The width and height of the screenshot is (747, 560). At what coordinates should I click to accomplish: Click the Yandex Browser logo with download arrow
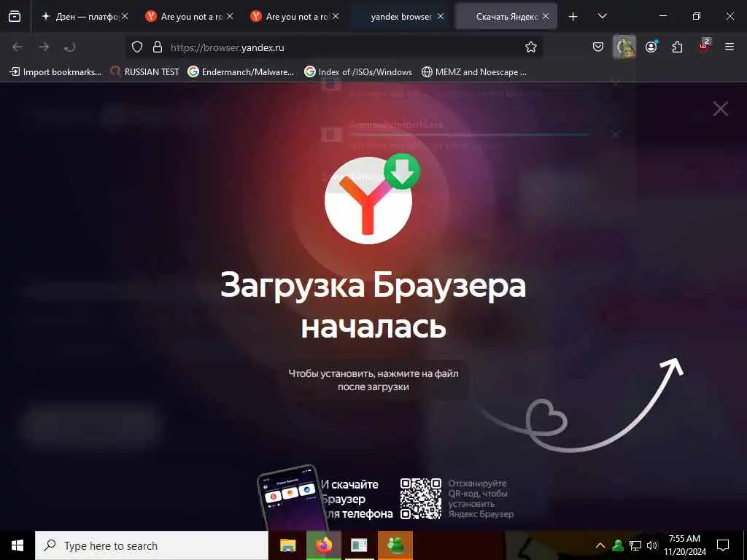pyautogui.click(x=371, y=198)
